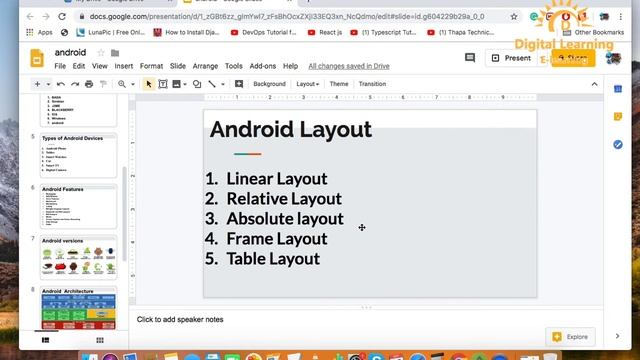Click the presentation title android
The width and height of the screenshot is (640, 360).
pos(70,52)
